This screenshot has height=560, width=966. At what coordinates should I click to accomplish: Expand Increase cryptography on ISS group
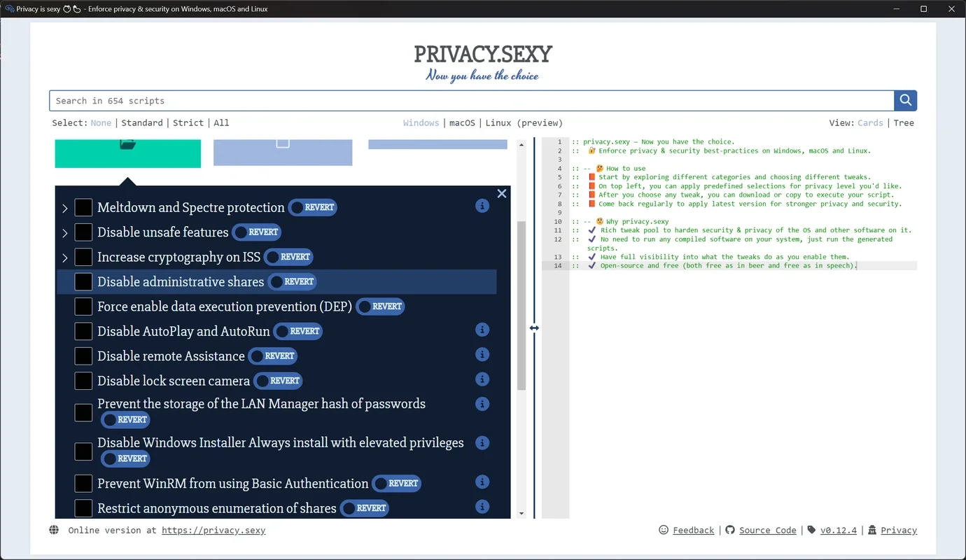point(65,258)
